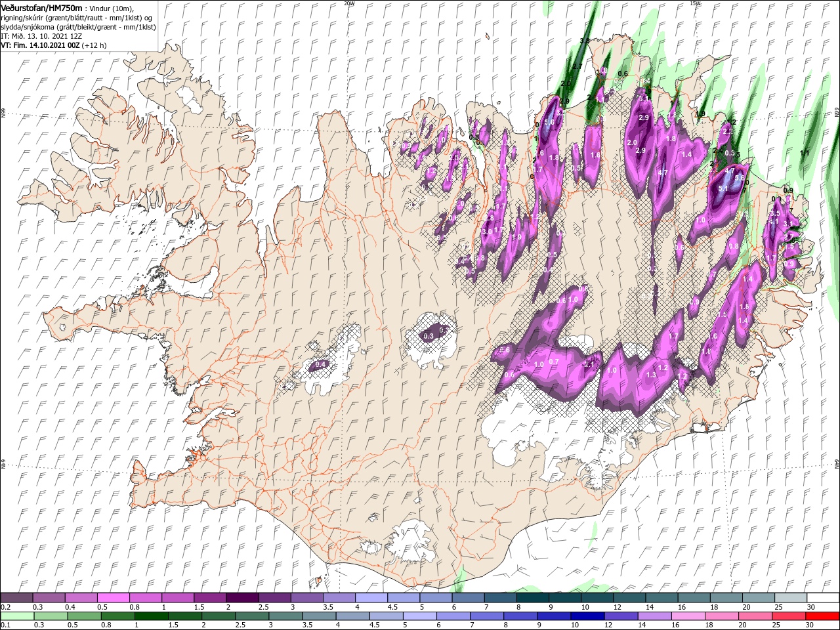This screenshot has width=840, height=630.
Task: Select the 'slydda/snjókoma' legend description line
Action: pos(78,27)
